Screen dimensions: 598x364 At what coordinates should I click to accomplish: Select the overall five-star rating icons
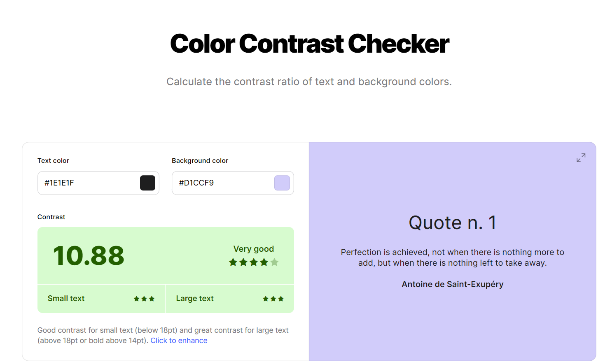[x=254, y=262]
